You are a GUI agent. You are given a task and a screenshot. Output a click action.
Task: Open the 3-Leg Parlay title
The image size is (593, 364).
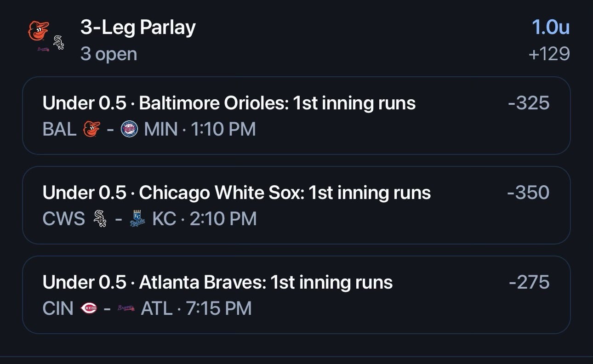(x=138, y=28)
